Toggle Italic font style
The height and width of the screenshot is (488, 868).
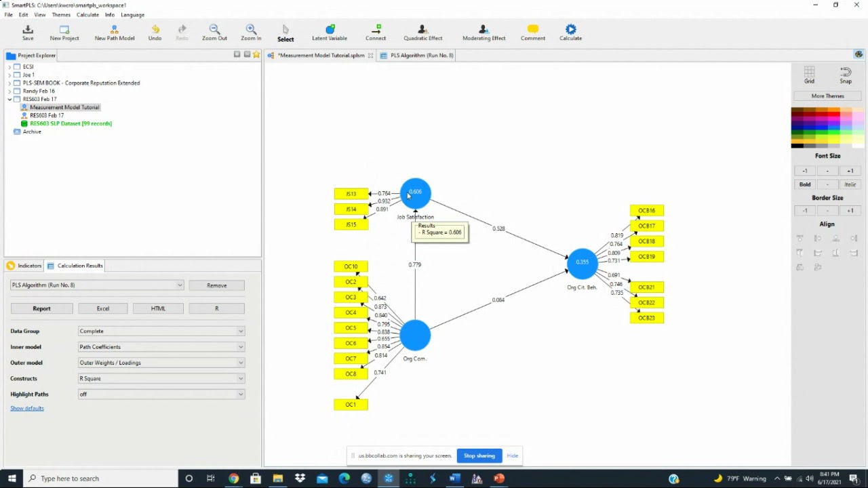tap(850, 184)
